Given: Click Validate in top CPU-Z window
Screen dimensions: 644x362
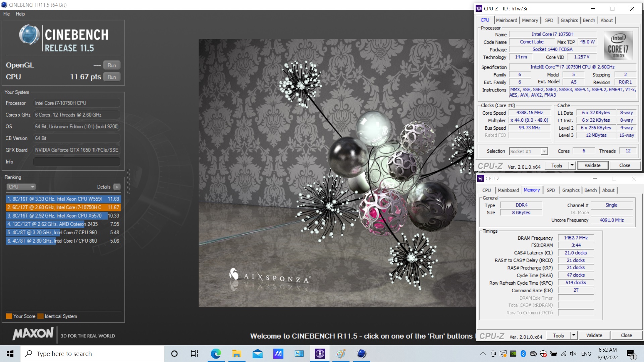Looking at the screenshot, I should (x=592, y=166).
